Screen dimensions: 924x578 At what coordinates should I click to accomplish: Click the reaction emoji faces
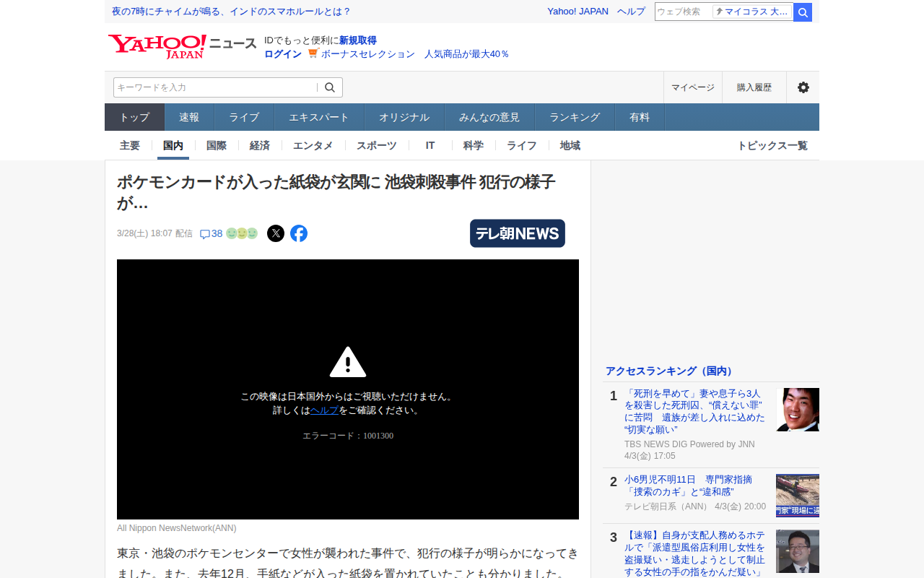coord(242,233)
